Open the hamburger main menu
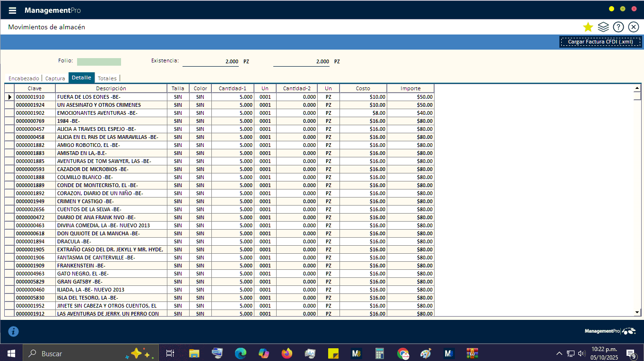The image size is (644, 361). point(12,10)
